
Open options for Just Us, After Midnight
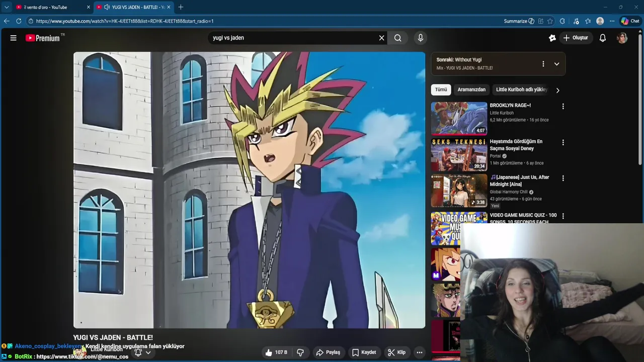tap(563, 178)
